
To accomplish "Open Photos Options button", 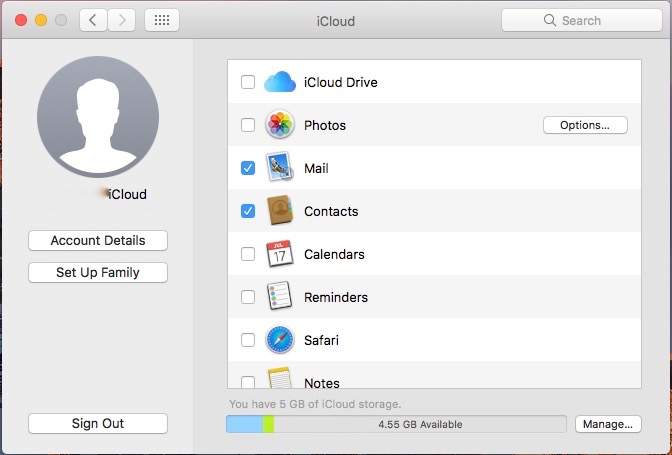I will [x=585, y=125].
